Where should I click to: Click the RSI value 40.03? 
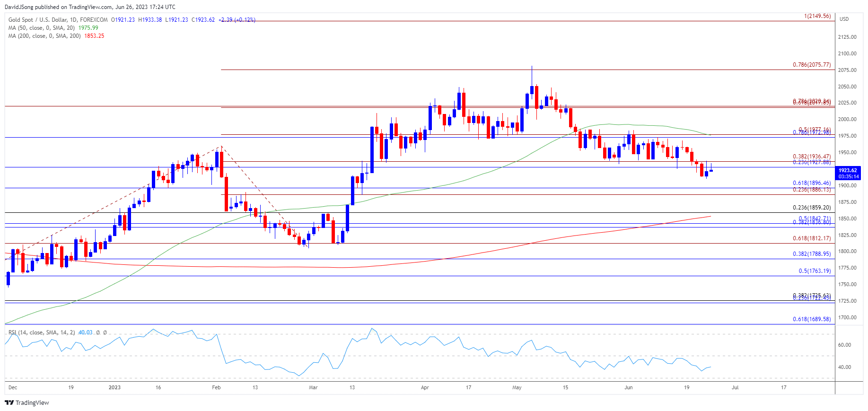pyautogui.click(x=85, y=332)
